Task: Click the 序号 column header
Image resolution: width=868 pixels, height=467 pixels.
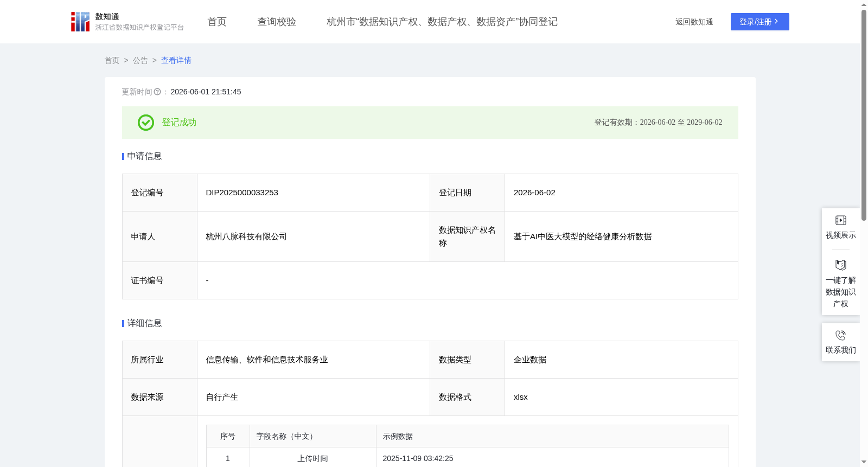Action: (x=228, y=436)
